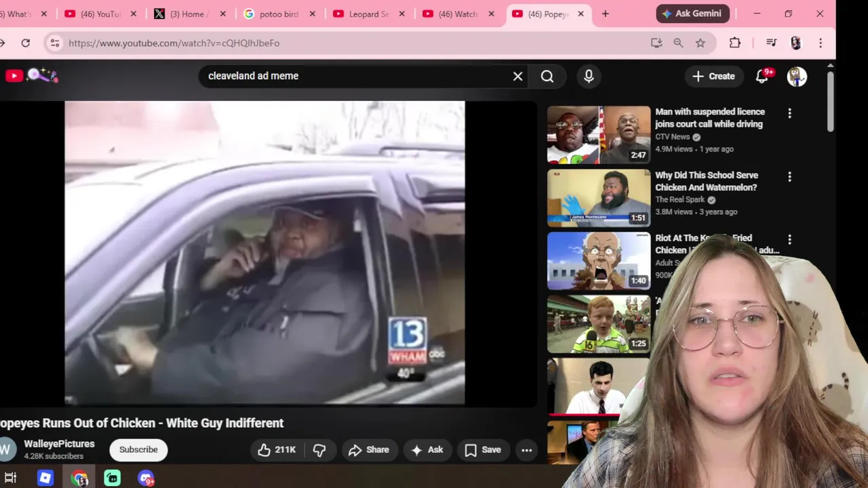Subscribe to WalleyePictures

tap(138, 449)
